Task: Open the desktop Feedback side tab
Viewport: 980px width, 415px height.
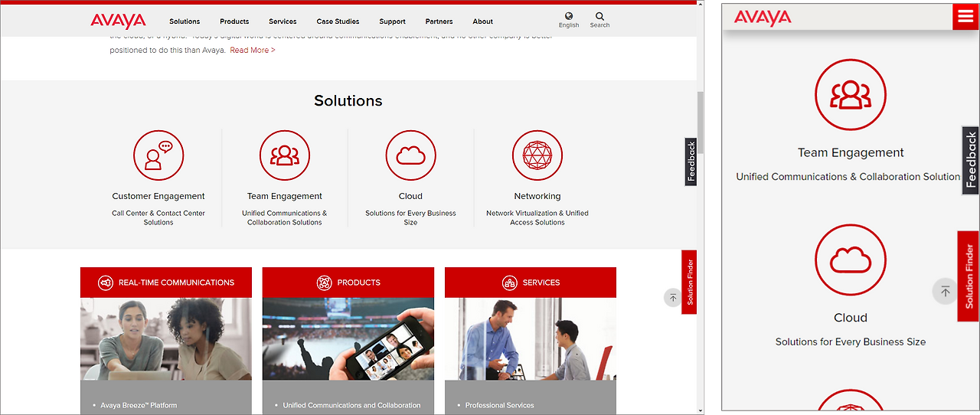Action: [691, 162]
